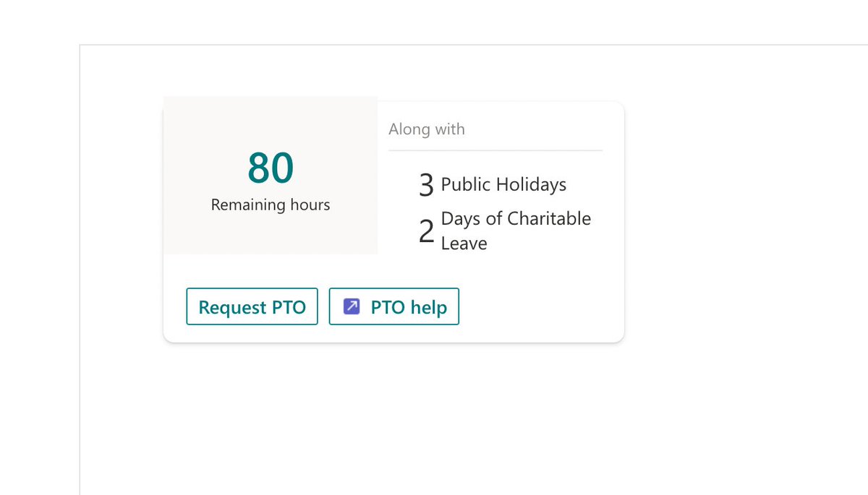Screen dimensions: 868x495
Task: Click the blank page area below the card
Action: click(x=394, y=419)
